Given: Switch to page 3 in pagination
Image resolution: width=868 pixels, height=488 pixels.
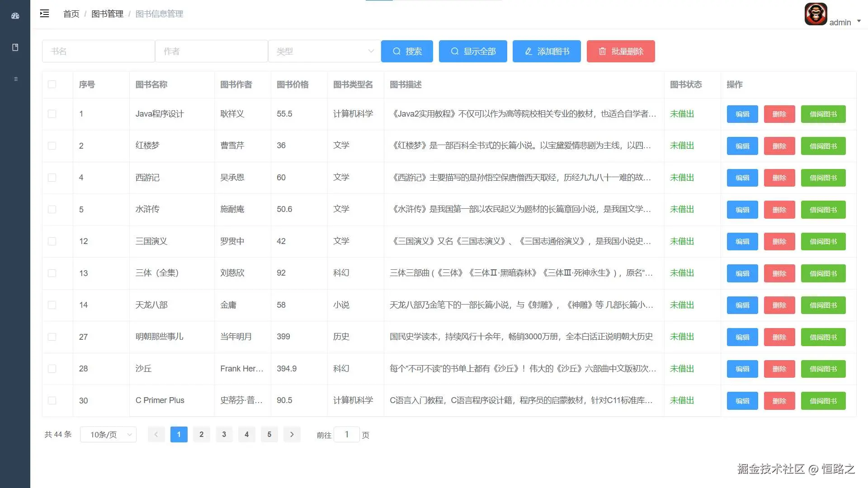Looking at the screenshot, I should pos(224,434).
